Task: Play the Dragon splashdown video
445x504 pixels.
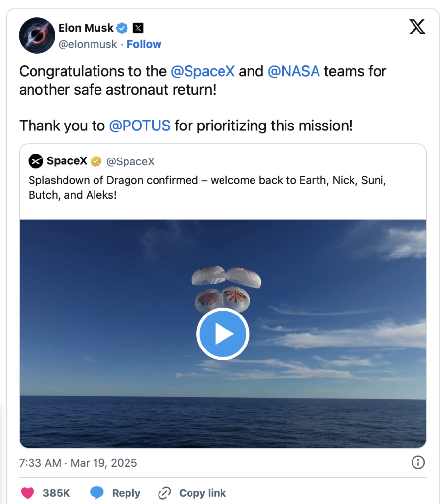Action: click(222, 334)
